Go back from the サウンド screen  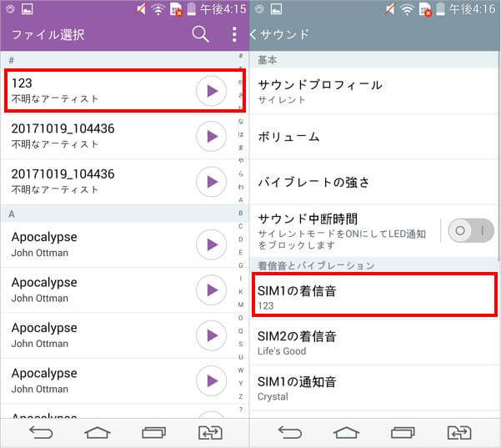[253, 34]
